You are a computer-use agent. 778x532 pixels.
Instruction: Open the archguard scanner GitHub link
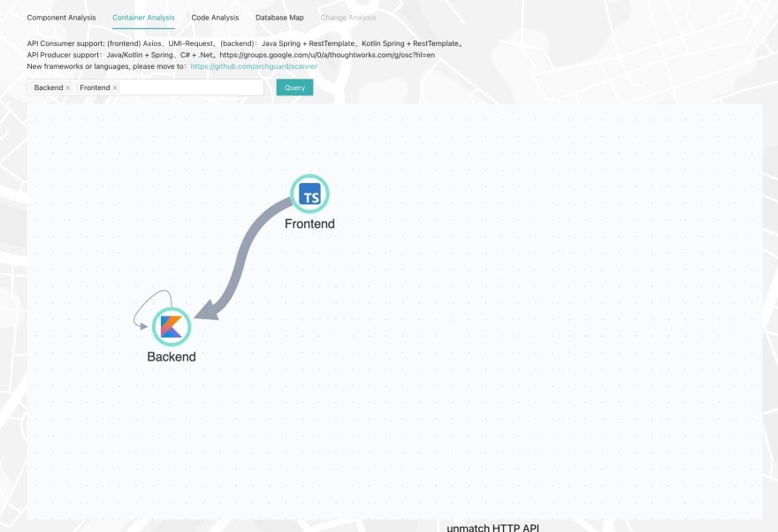coord(254,66)
